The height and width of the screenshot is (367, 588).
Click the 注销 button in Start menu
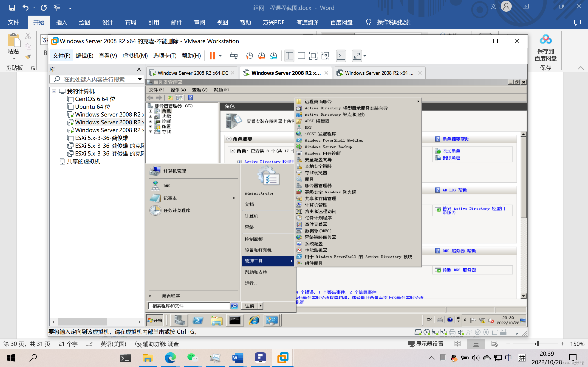249,306
